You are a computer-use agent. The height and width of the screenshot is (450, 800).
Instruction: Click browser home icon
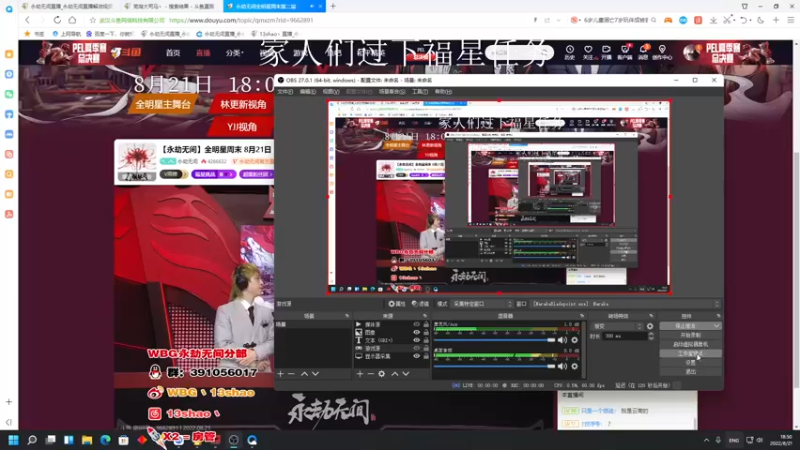click(x=72, y=20)
